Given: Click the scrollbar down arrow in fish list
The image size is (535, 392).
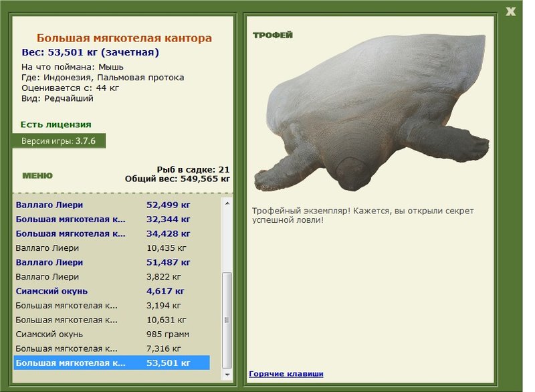Looking at the screenshot, I should click(227, 375).
